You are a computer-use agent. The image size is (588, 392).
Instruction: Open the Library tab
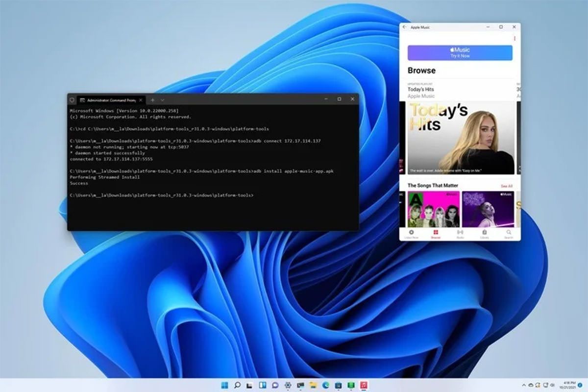(x=485, y=234)
